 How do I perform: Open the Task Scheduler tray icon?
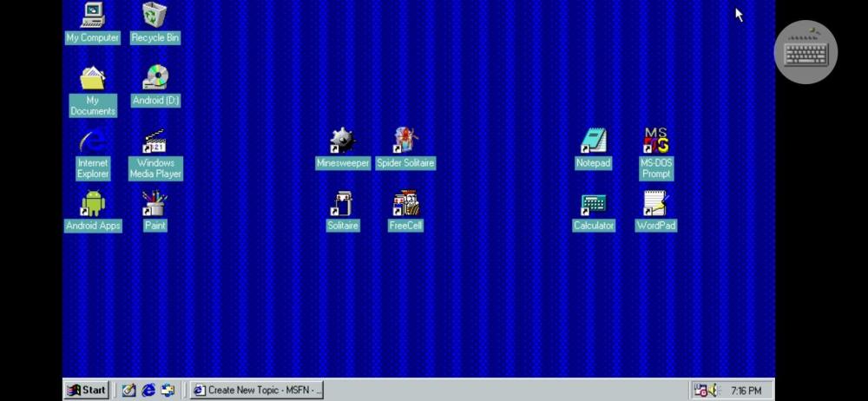click(x=700, y=391)
